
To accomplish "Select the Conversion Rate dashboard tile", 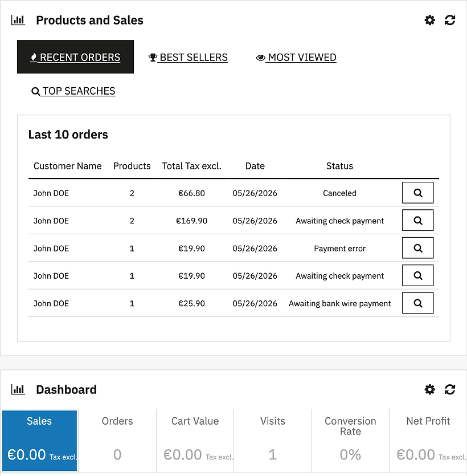I will [351, 441].
